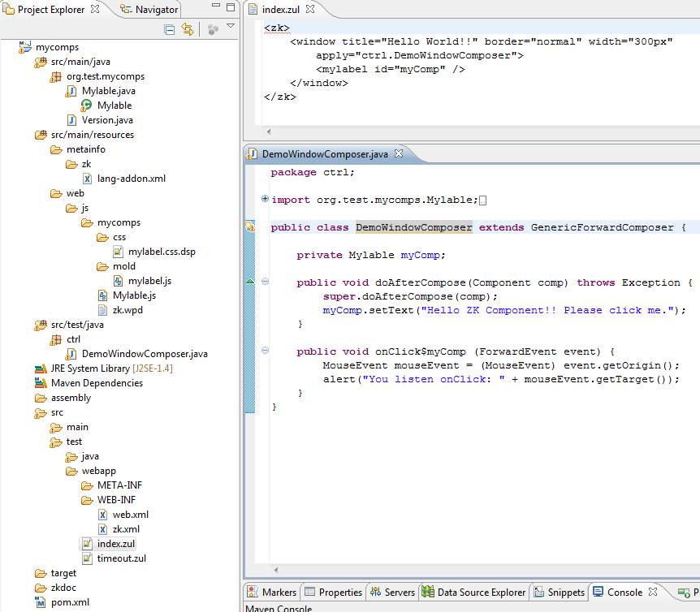Click the override indicator triangle in gutter

click(x=250, y=282)
